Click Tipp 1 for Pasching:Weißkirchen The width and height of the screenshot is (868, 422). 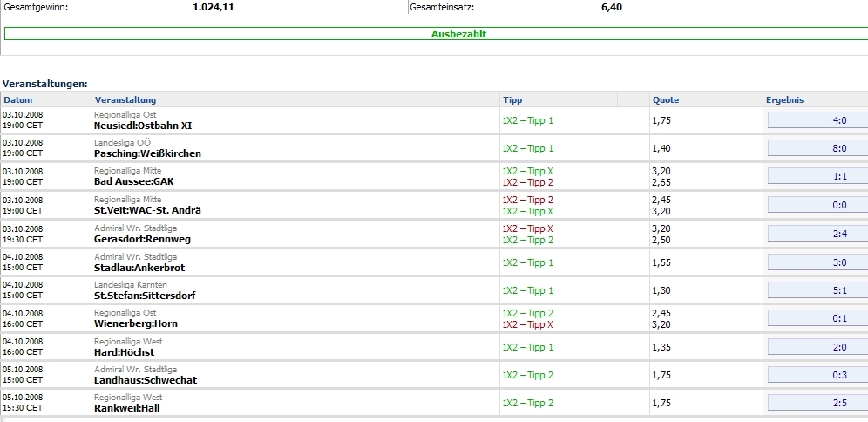(x=527, y=148)
